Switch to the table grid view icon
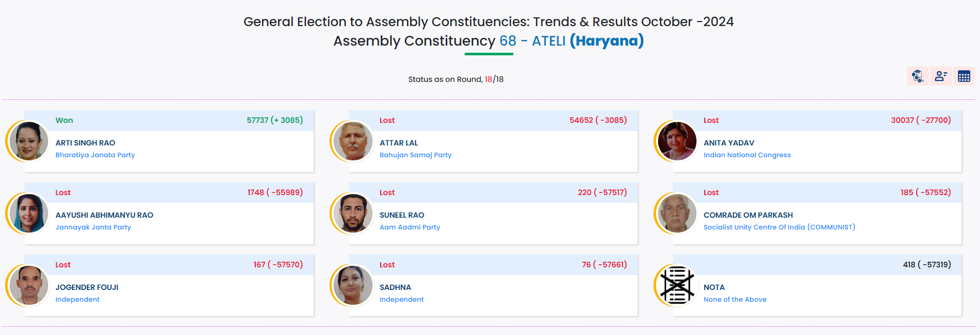This screenshot has width=980, height=335. [964, 76]
